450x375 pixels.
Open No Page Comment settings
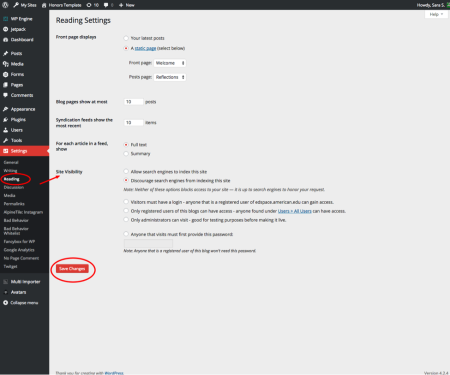tap(21, 258)
